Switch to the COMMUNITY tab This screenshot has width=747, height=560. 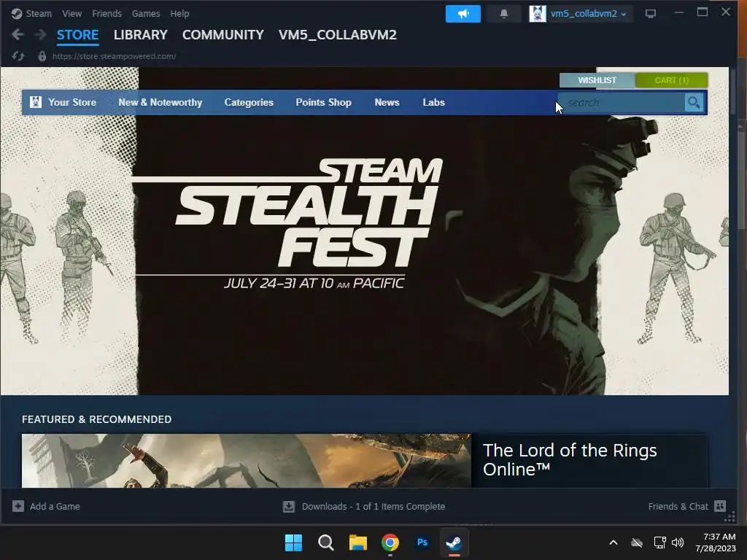tap(223, 35)
